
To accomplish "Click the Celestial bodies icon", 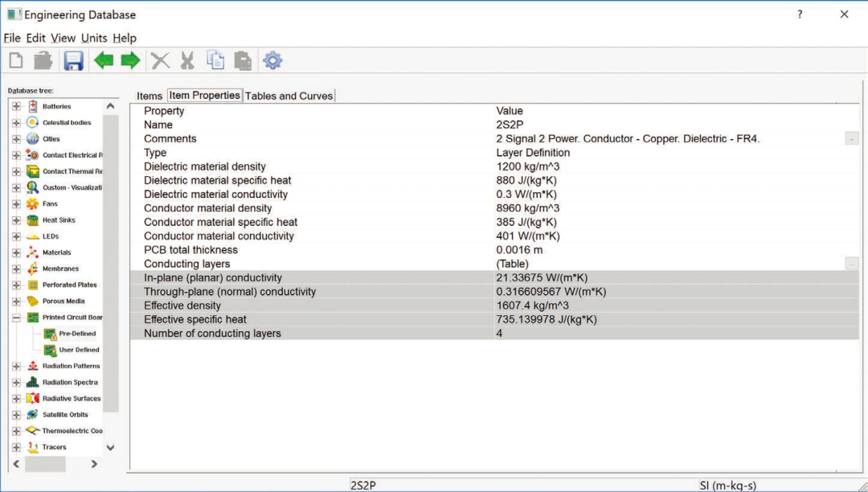I will 33,122.
